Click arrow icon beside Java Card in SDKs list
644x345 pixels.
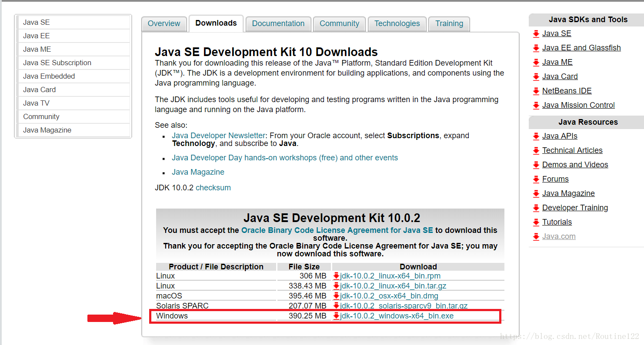click(x=536, y=77)
